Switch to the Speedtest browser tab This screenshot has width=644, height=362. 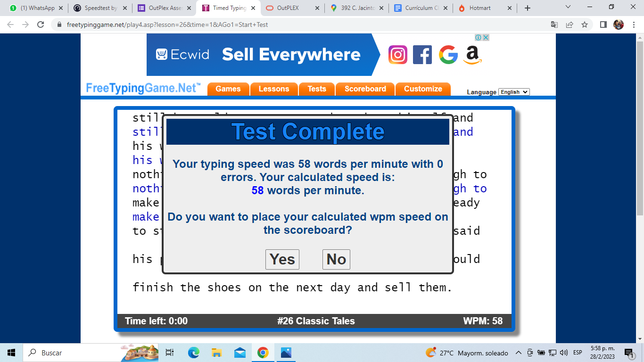coord(101,8)
